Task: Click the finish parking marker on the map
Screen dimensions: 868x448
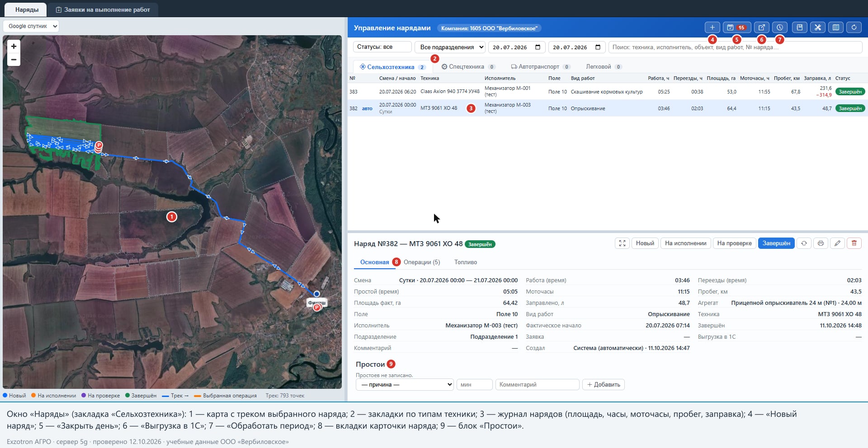Action: [x=317, y=307]
